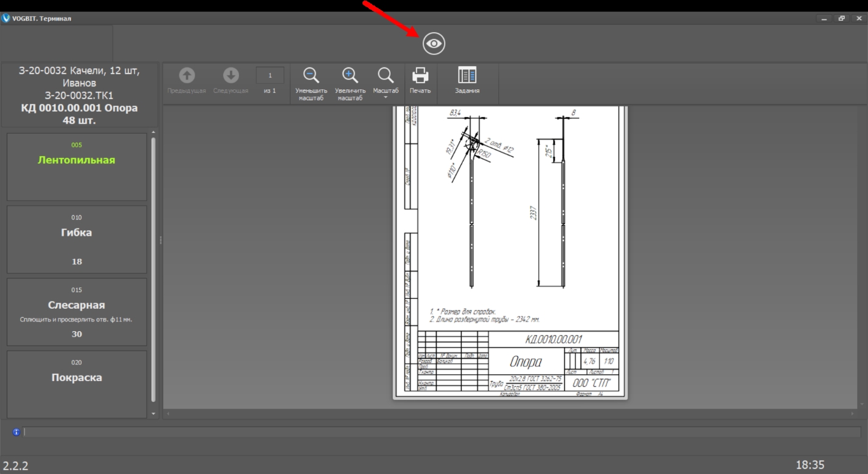Click the "из 1" page count label

(x=270, y=91)
